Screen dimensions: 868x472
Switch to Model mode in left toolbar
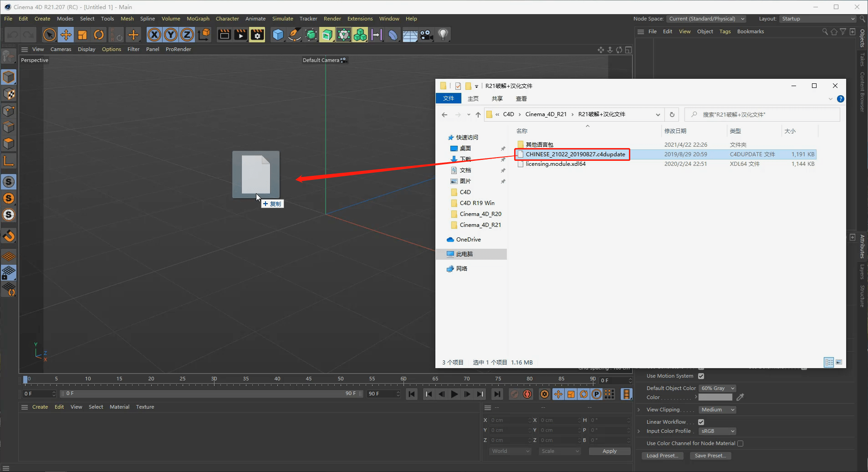pos(9,77)
